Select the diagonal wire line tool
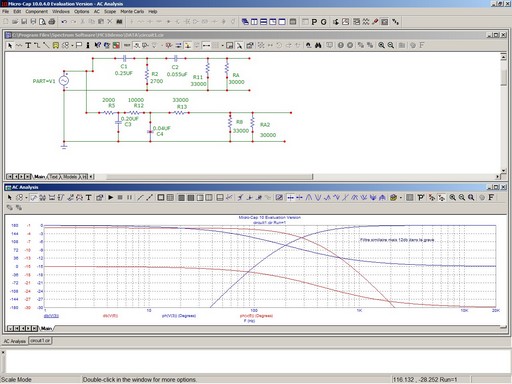 click(x=46, y=45)
